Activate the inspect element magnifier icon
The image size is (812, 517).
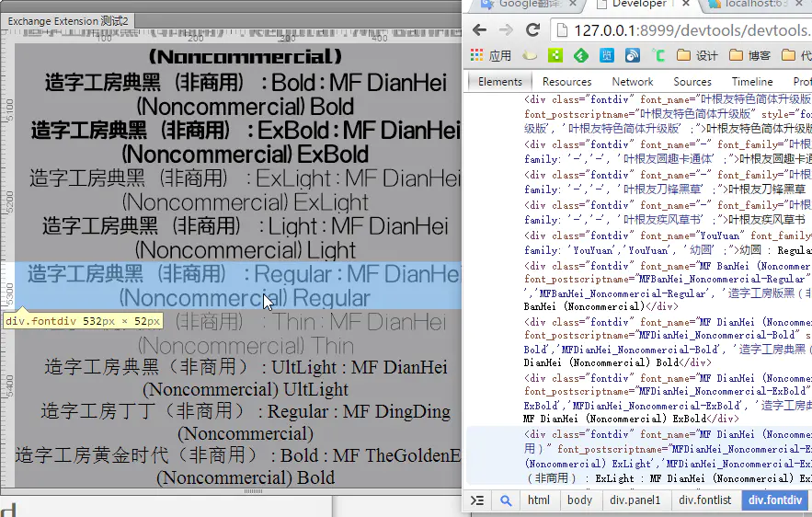tap(506, 500)
